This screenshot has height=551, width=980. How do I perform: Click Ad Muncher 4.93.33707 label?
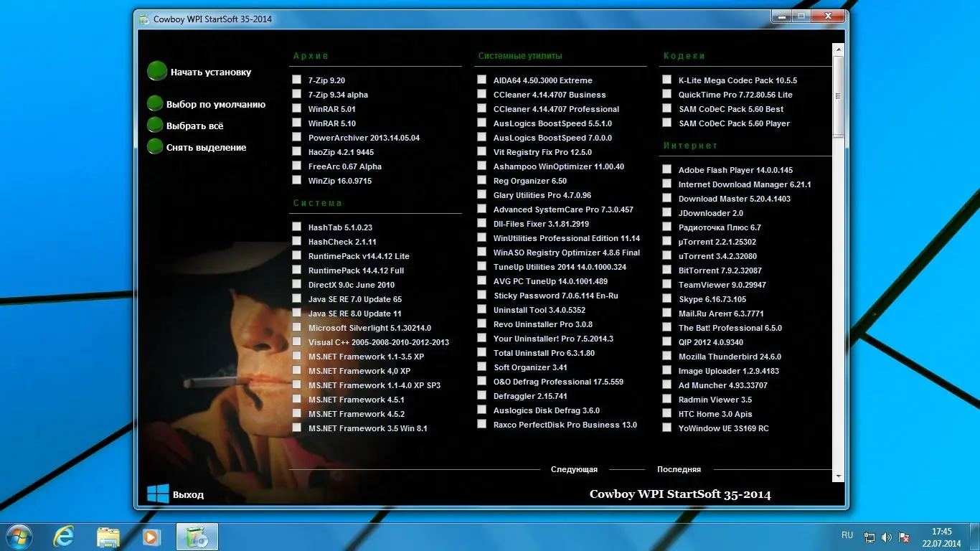coord(723,385)
